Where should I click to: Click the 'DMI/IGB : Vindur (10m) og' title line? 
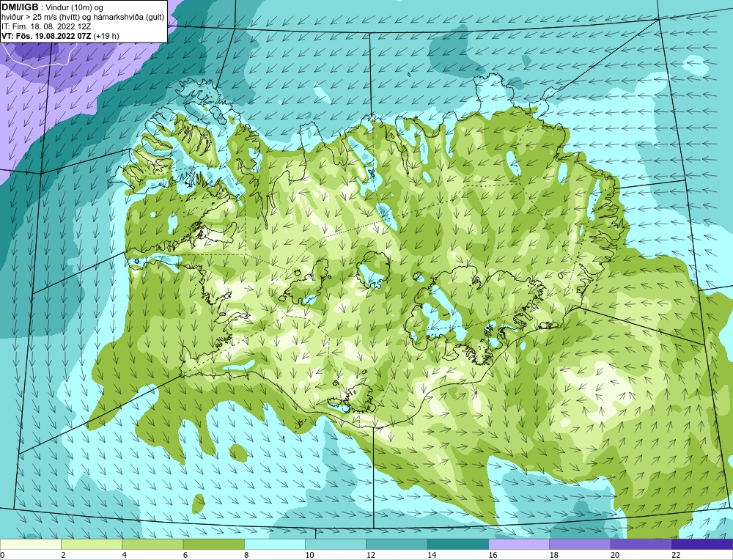coord(52,7)
